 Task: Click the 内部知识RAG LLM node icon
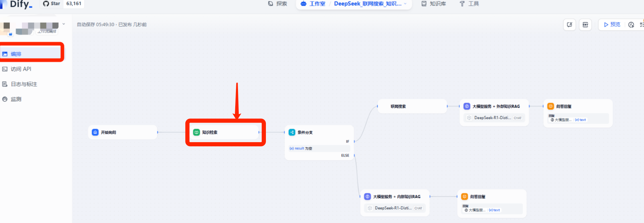[367, 197]
